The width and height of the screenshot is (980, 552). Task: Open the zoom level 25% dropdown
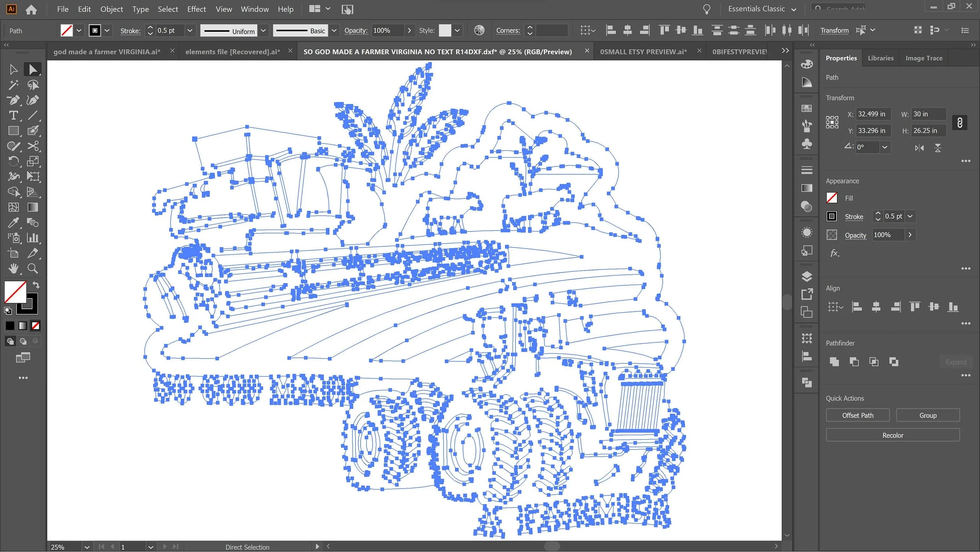coord(87,547)
